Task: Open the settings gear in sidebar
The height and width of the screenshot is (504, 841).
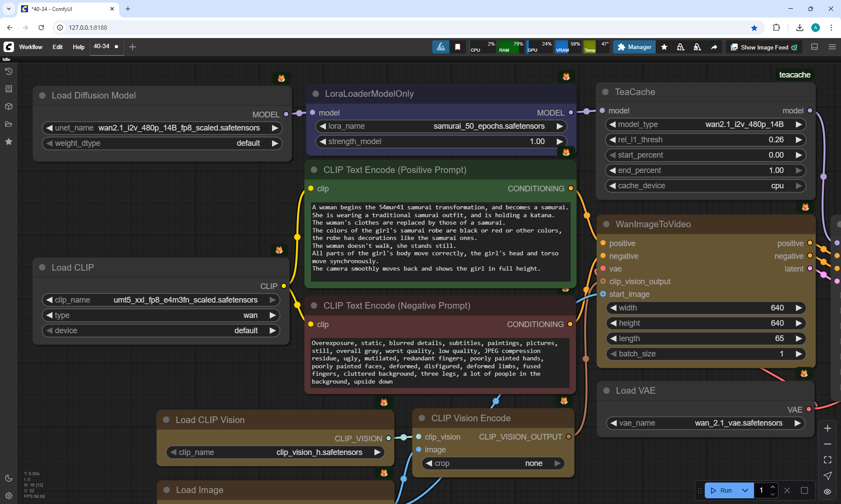Action: pyautogui.click(x=9, y=496)
